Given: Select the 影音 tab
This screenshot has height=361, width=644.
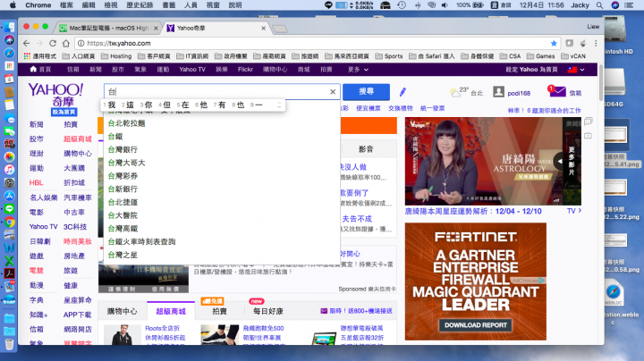Looking at the screenshot, I should pyautogui.click(x=366, y=149).
